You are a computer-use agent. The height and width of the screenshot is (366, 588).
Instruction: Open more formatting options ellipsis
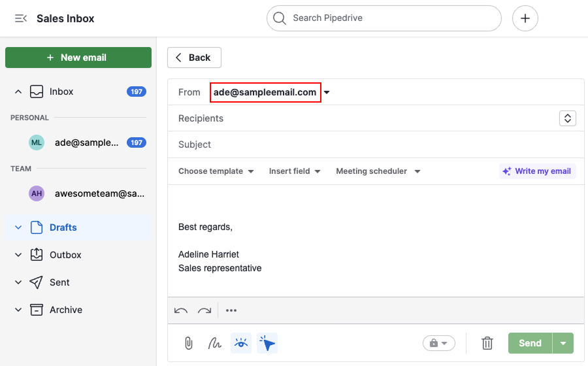click(231, 310)
